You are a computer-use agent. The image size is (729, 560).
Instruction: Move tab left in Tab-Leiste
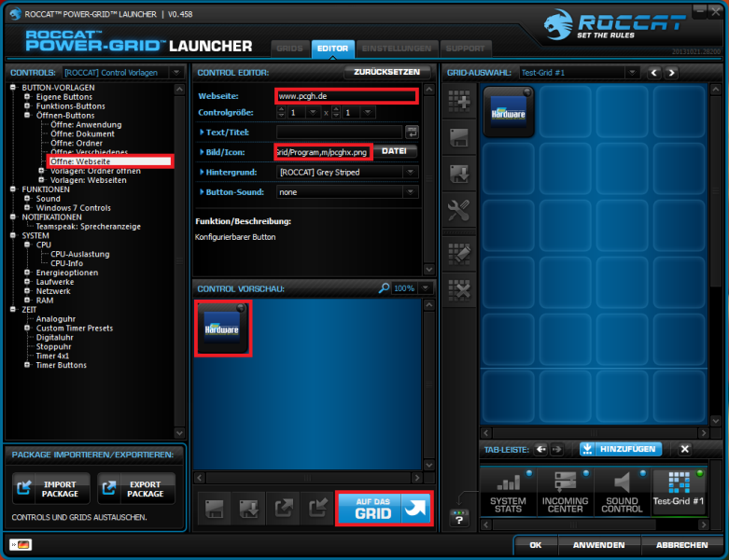(x=540, y=449)
